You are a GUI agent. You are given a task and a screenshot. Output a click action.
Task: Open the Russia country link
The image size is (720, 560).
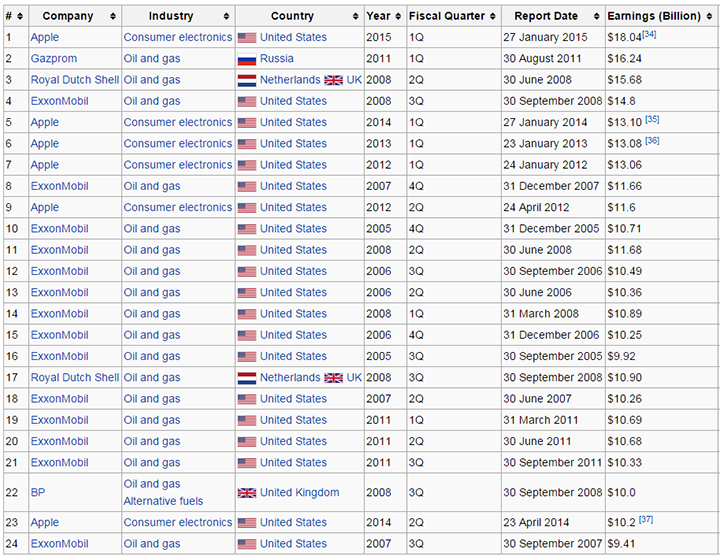tap(277, 59)
